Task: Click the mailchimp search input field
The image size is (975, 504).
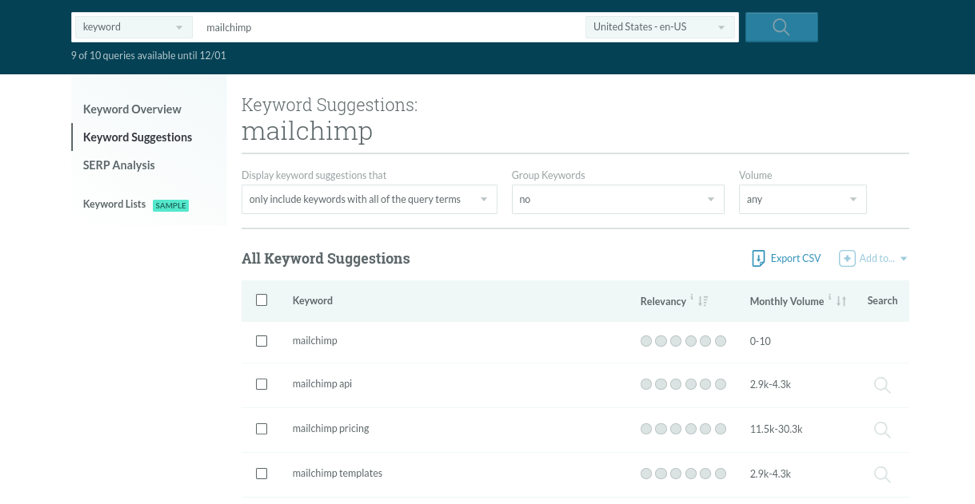Action: point(390,27)
